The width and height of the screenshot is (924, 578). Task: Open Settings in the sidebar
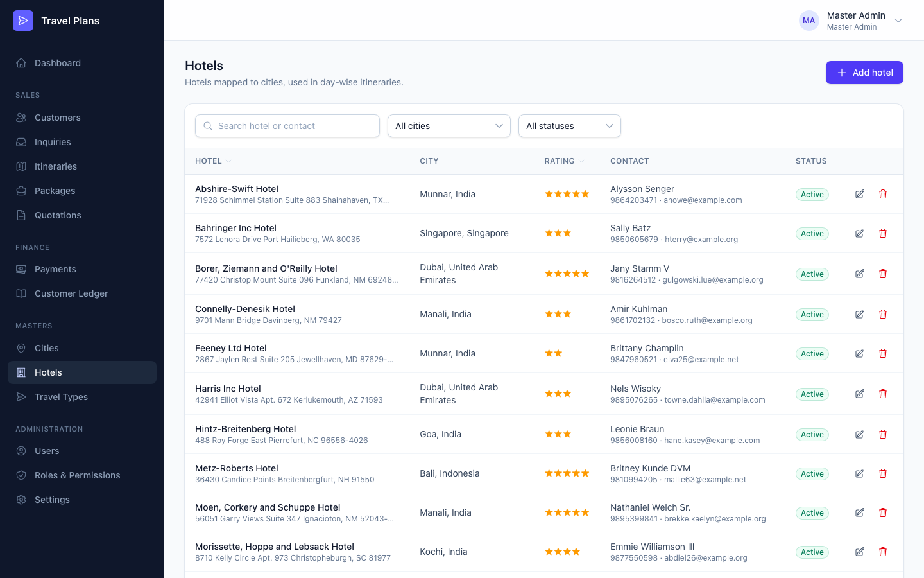coord(82,500)
